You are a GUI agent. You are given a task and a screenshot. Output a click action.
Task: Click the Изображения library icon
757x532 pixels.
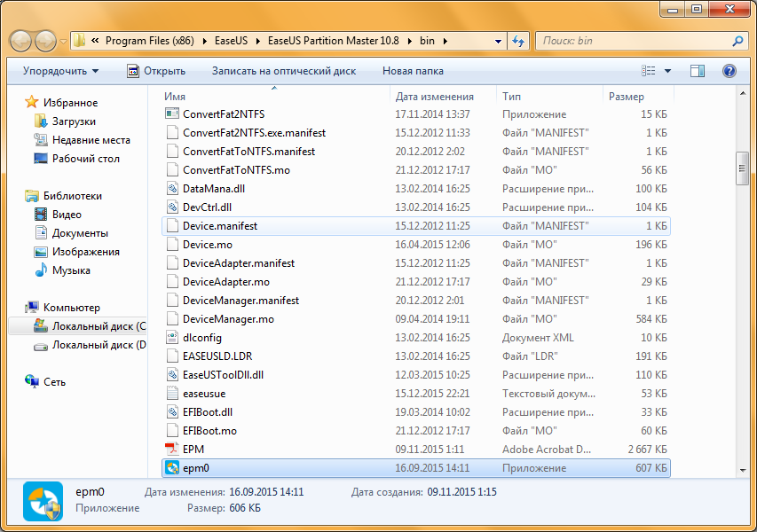click(x=41, y=252)
